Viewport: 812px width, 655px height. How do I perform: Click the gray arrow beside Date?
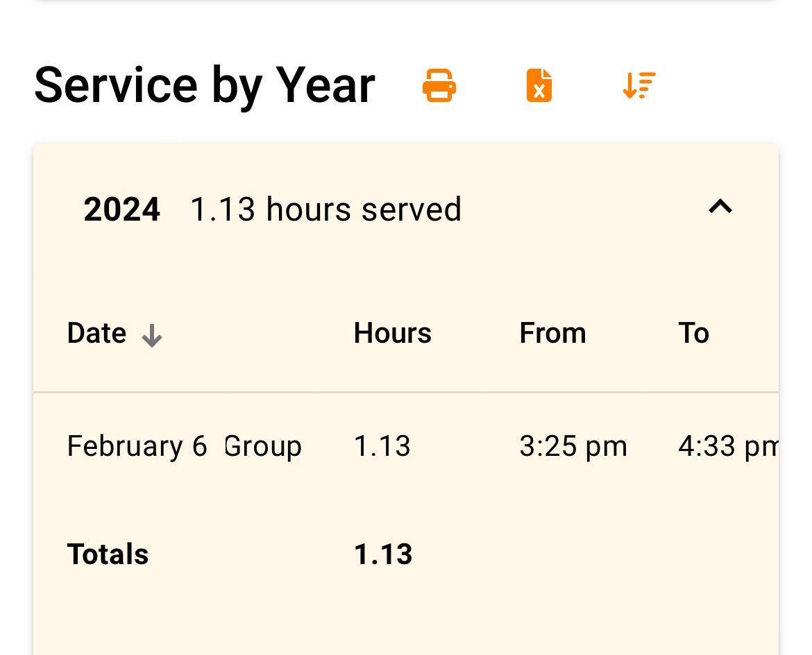tap(151, 336)
